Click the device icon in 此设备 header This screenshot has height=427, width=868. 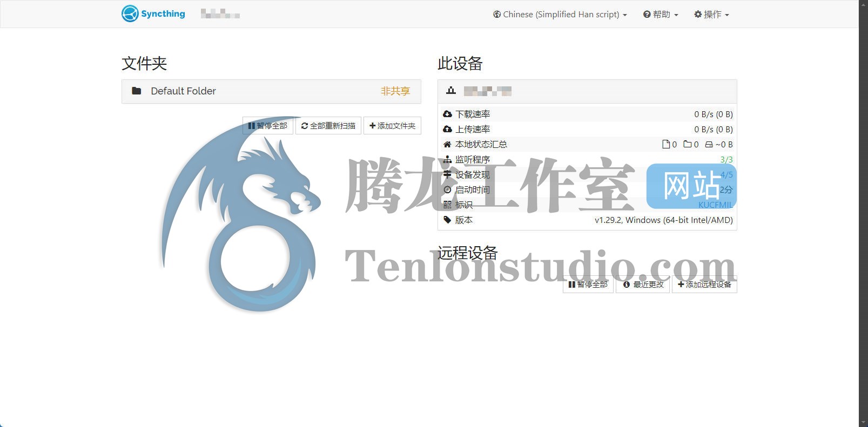point(451,91)
